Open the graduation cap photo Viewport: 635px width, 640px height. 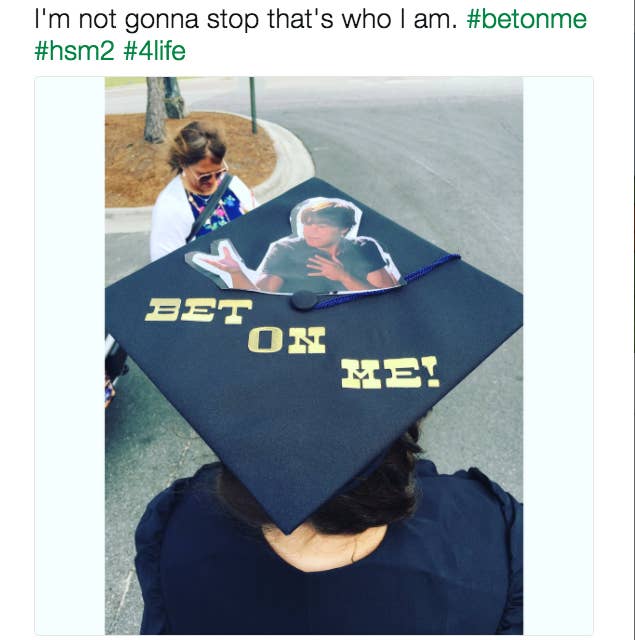tap(314, 356)
